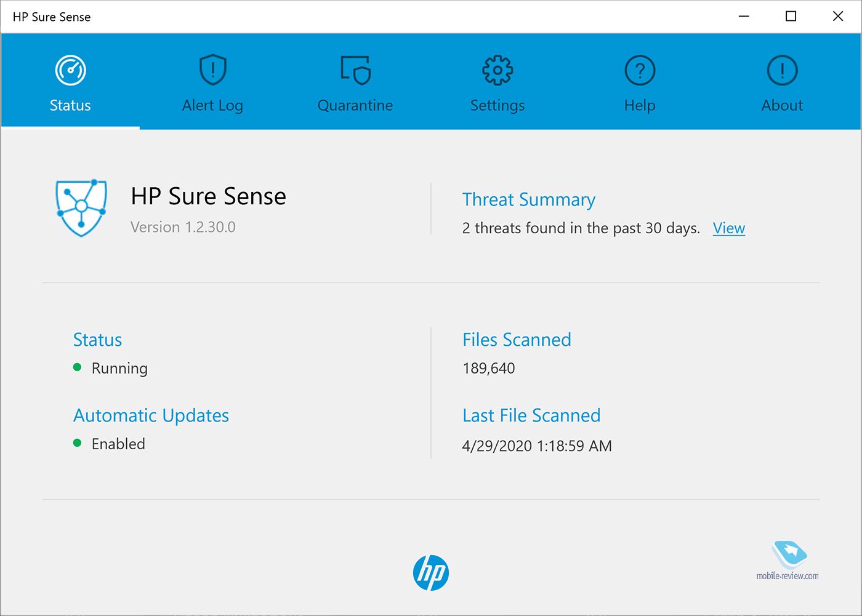Click the HP Sure Sense shield logo
The height and width of the screenshot is (616, 862).
coord(81,208)
